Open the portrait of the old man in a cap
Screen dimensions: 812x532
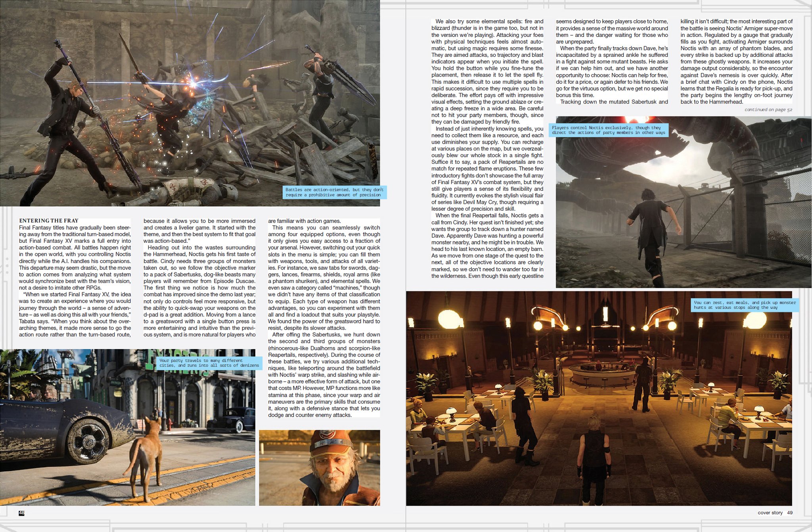click(x=319, y=468)
